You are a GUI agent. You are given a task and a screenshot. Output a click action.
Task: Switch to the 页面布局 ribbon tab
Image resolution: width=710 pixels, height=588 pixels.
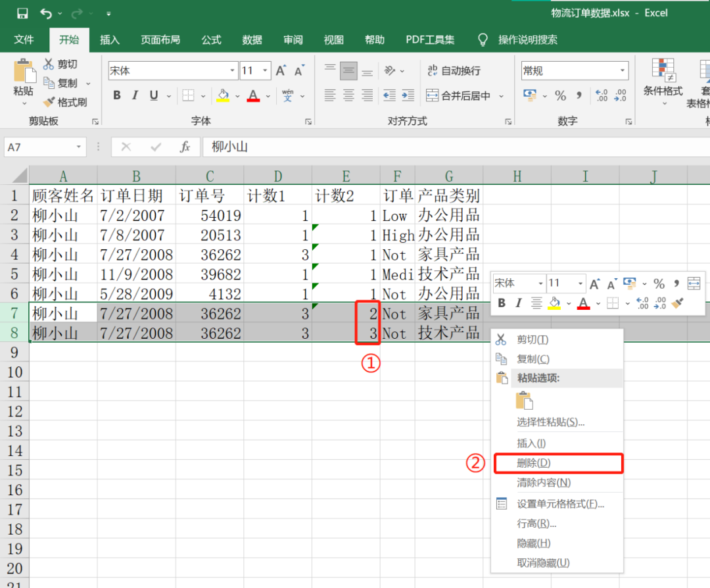point(160,40)
